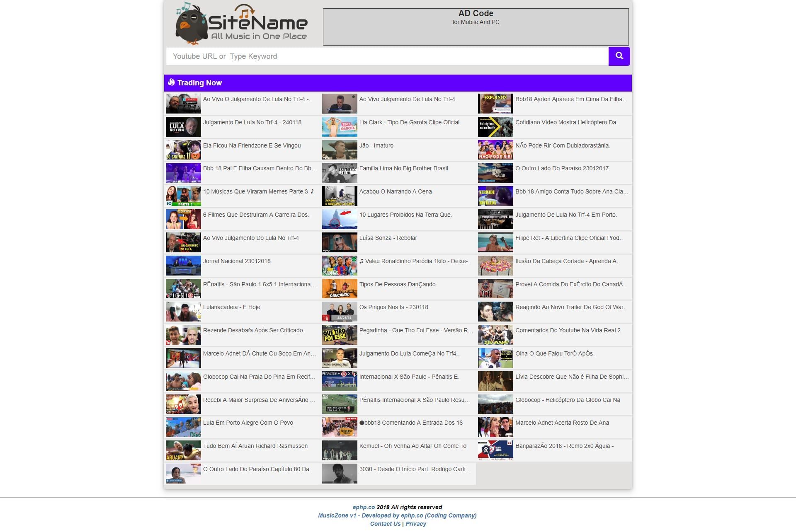Open Ela Ficou Na Friendzone video link
The width and height of the screenshot is (796, 532).
[252, 145]
